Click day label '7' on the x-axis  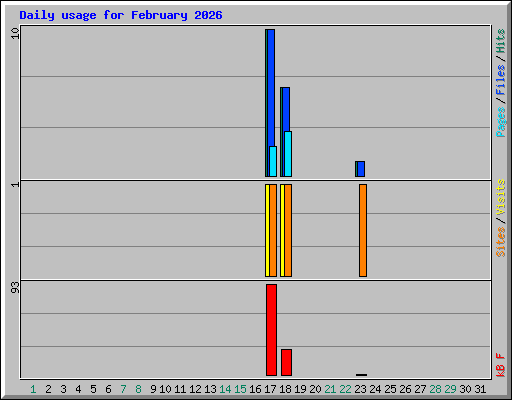(123, 389)
